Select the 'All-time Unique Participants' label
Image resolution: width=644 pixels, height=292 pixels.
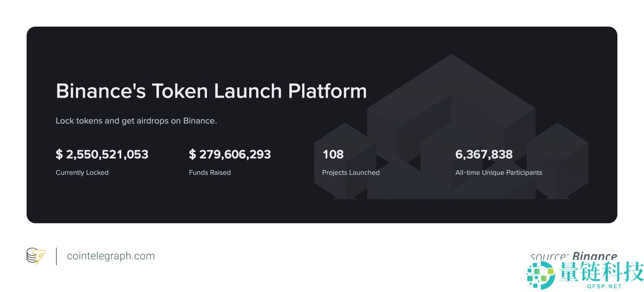[x=499, y=173]
